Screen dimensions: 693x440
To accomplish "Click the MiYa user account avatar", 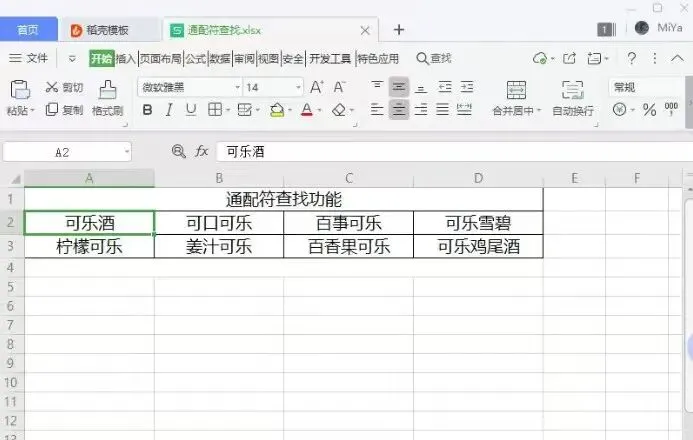I will 641,28.
